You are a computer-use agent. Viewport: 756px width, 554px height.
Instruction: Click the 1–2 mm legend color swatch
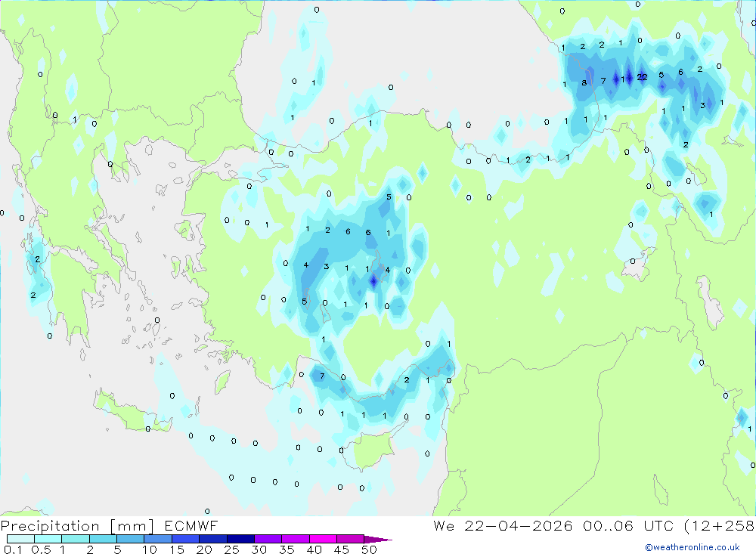pos(76,539)
